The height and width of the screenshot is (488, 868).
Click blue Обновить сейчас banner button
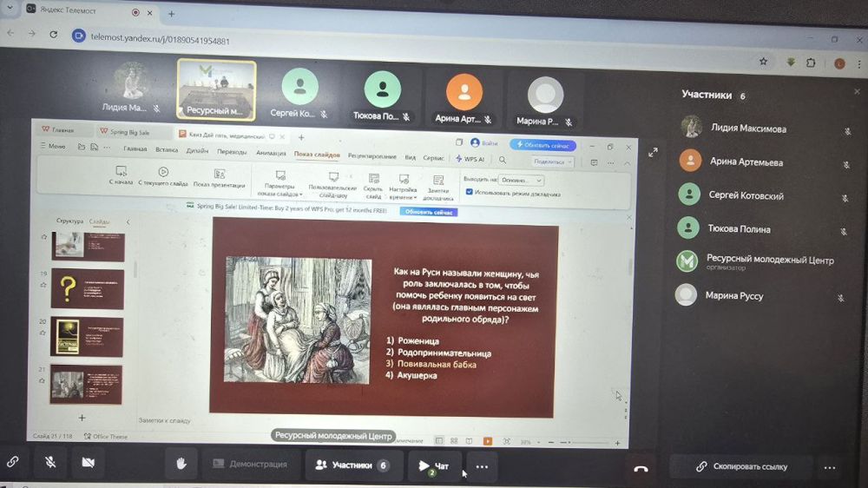pyautogui.click(x=429, y=212)
